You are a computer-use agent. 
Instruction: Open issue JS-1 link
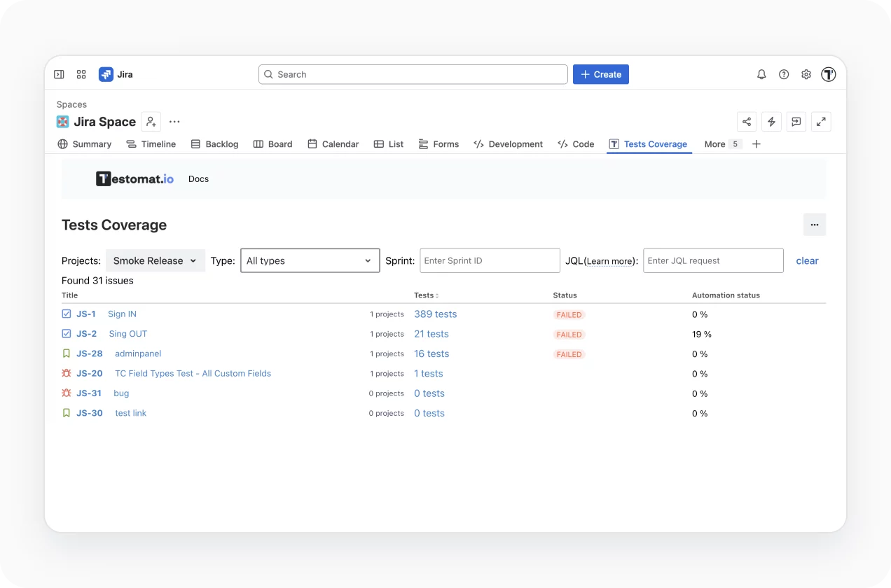(86, 314)
